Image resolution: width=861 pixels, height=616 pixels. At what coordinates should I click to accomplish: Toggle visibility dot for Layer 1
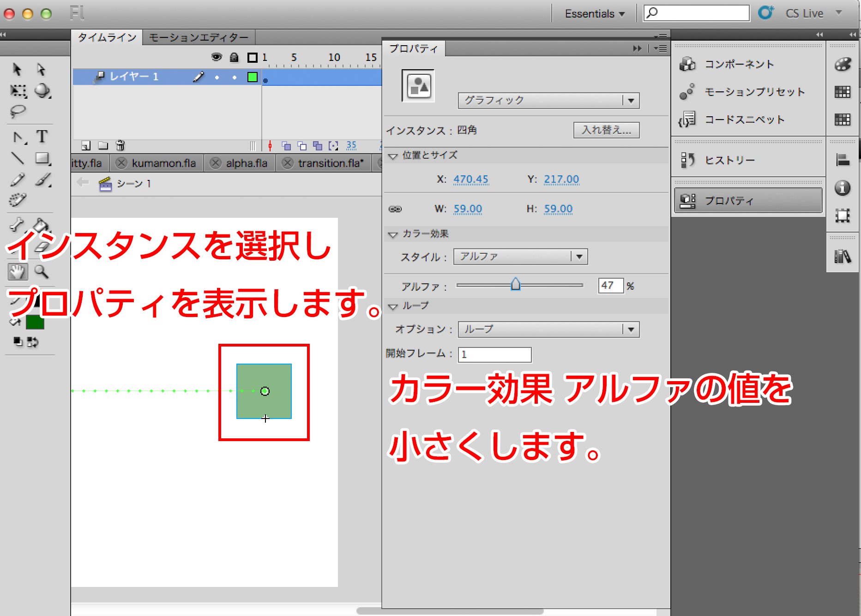click(217, 77)
